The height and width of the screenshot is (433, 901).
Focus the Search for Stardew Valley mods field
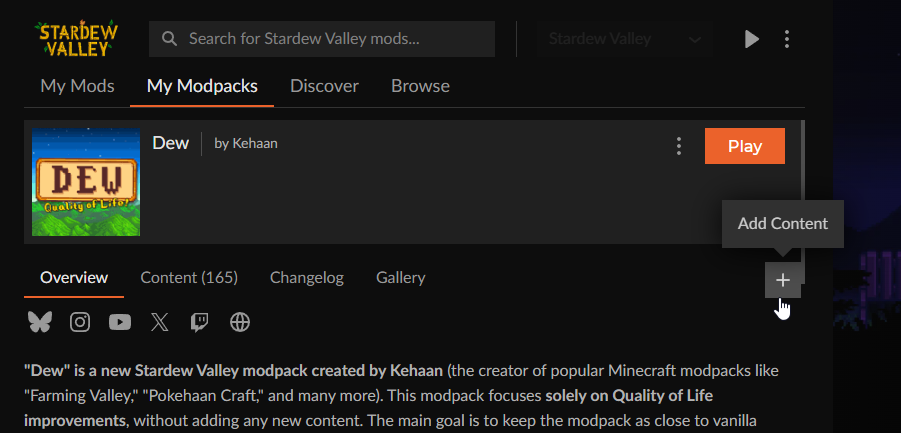322,39
